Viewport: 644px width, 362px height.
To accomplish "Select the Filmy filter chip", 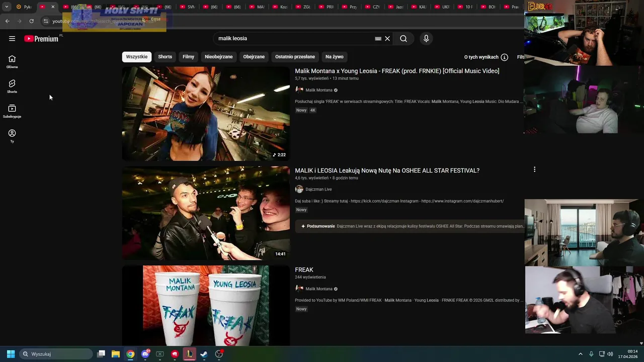I will tap(188, 57).
